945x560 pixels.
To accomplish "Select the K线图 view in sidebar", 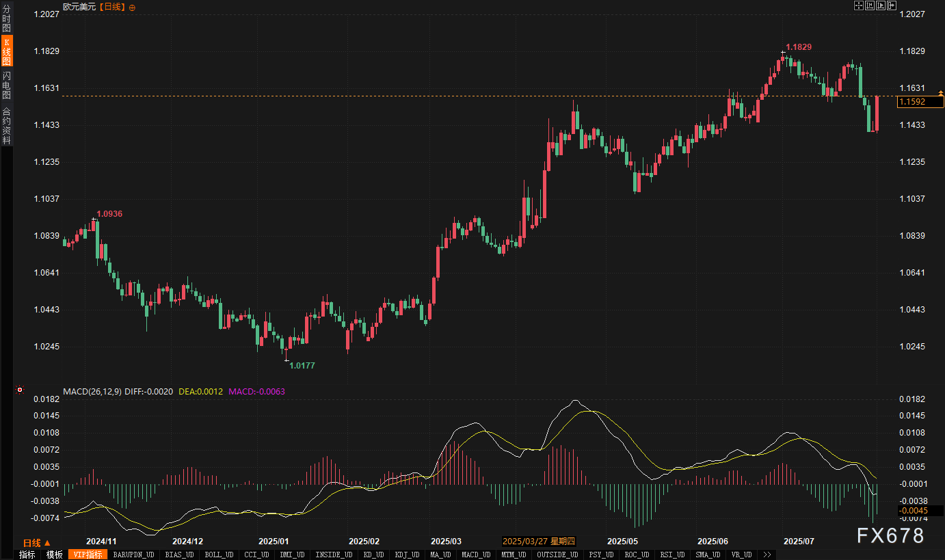I will (x=6, y=52).
